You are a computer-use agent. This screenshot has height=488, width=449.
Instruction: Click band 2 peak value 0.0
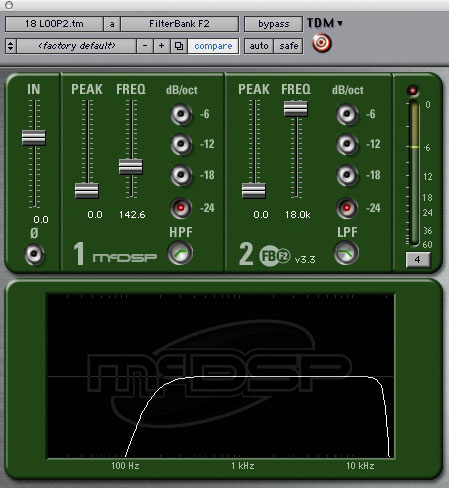[261, 215]
